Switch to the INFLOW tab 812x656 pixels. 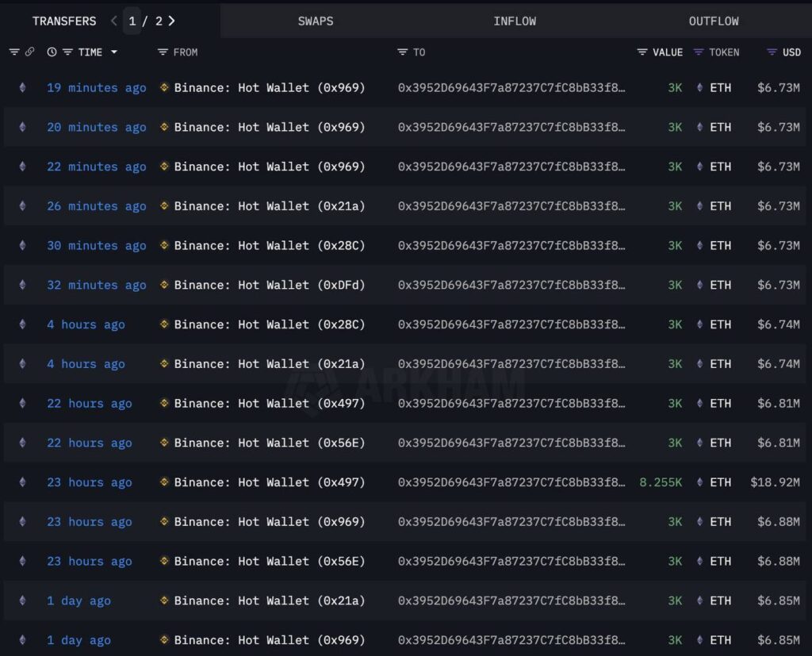click(515, 21)
